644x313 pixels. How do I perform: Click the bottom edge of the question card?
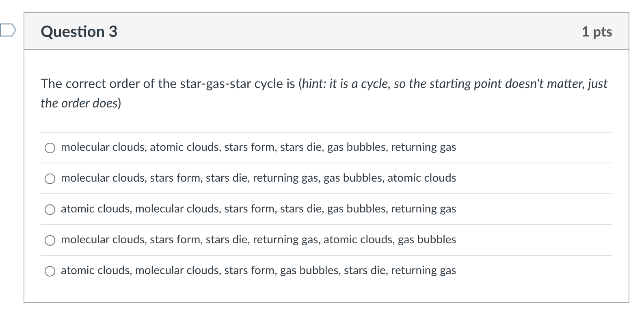(325, 302)
